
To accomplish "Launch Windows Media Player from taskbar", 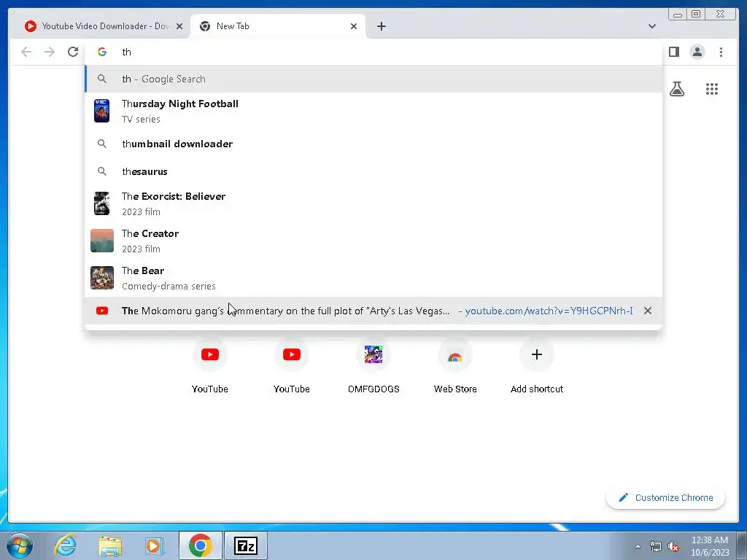I will coord(154,545).
